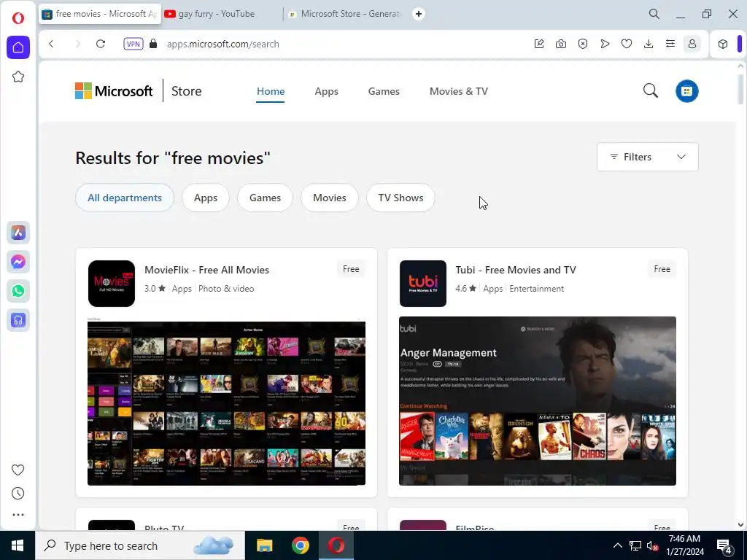This screenshot has width=747, height=560.
Task: Select the All departments filter chip
Action: pos(125,198)
